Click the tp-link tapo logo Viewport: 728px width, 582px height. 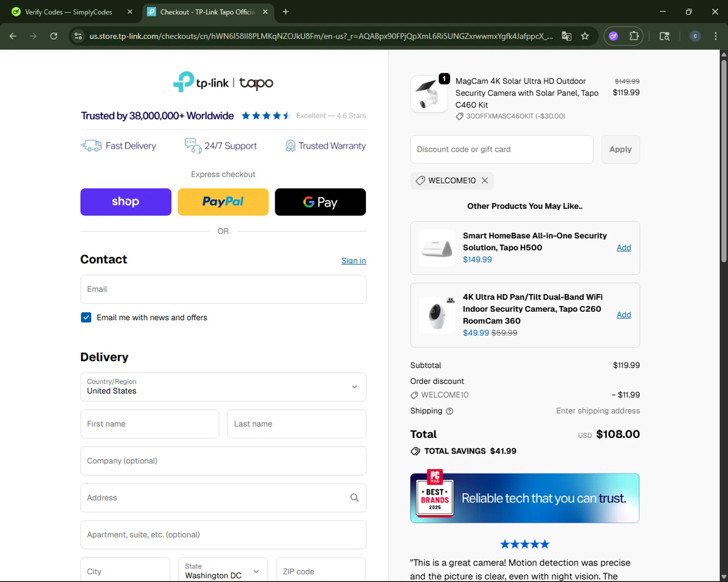pos(223,82)
